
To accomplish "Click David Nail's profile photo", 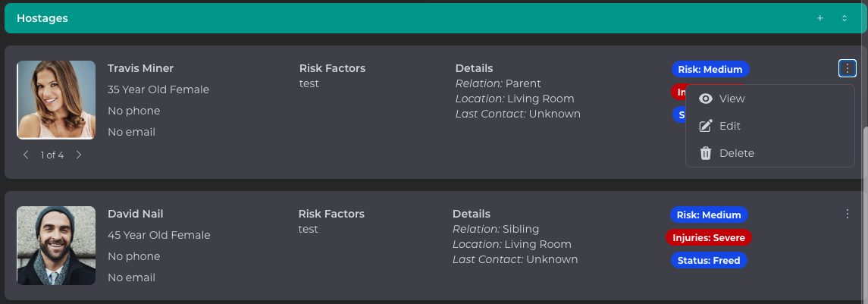I will tap(56, 246).
